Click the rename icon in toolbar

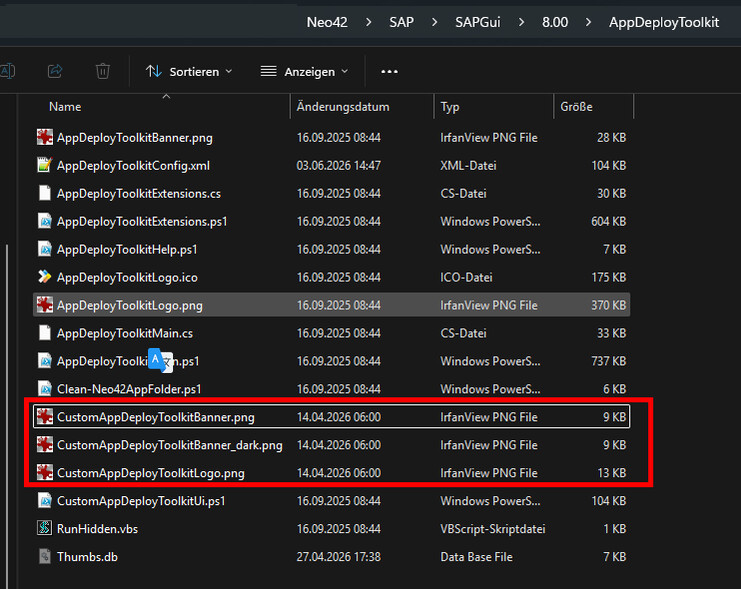pos(7,71)
